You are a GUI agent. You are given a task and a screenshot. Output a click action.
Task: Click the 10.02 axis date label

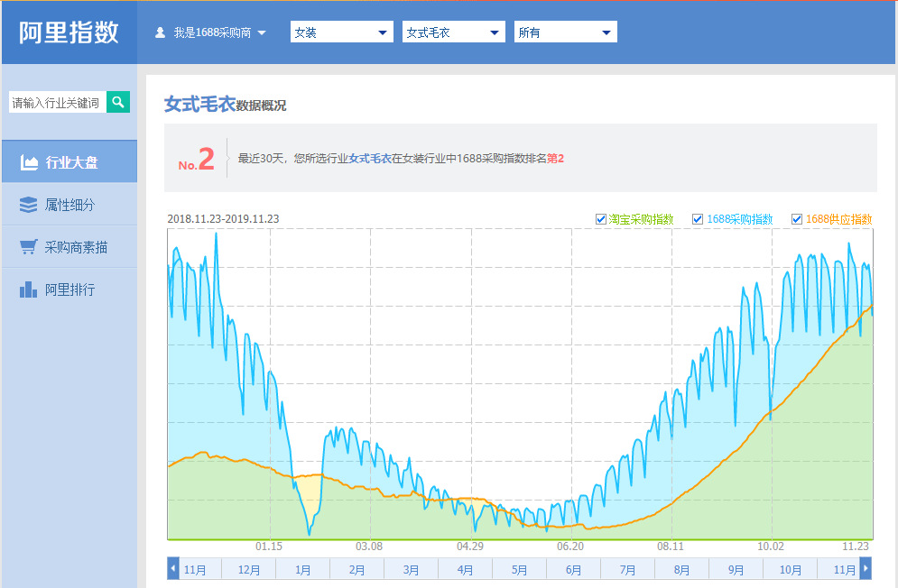tap(770, 547)
